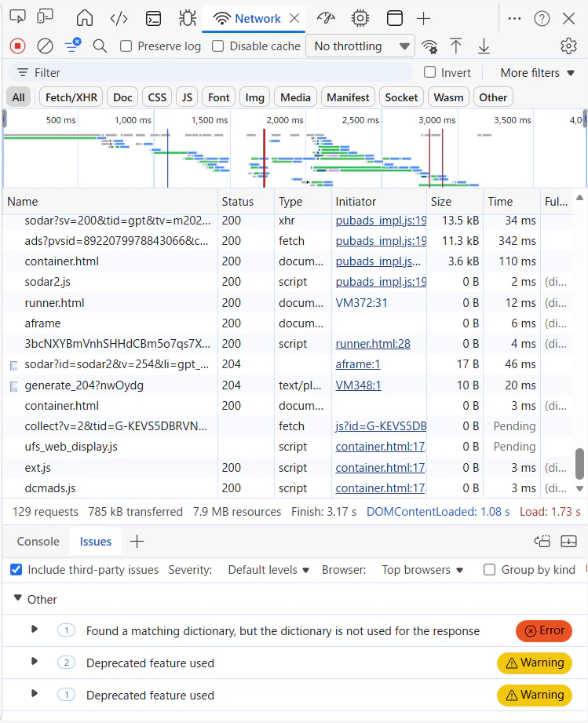The image size is (588, 723).
Task: Open drawer quick view plus button
Action: 137,542
